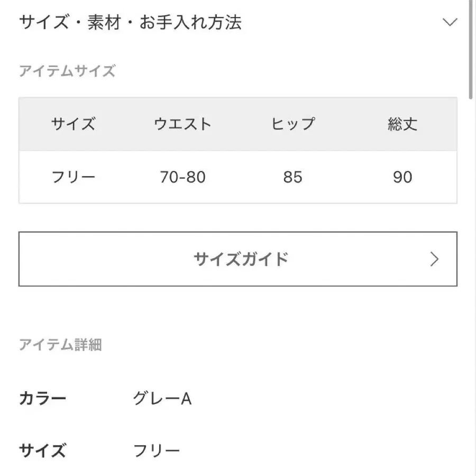This screenshot has width=476, height=476.
Task: Select the ウエスト column header
Action: point(182,124)
